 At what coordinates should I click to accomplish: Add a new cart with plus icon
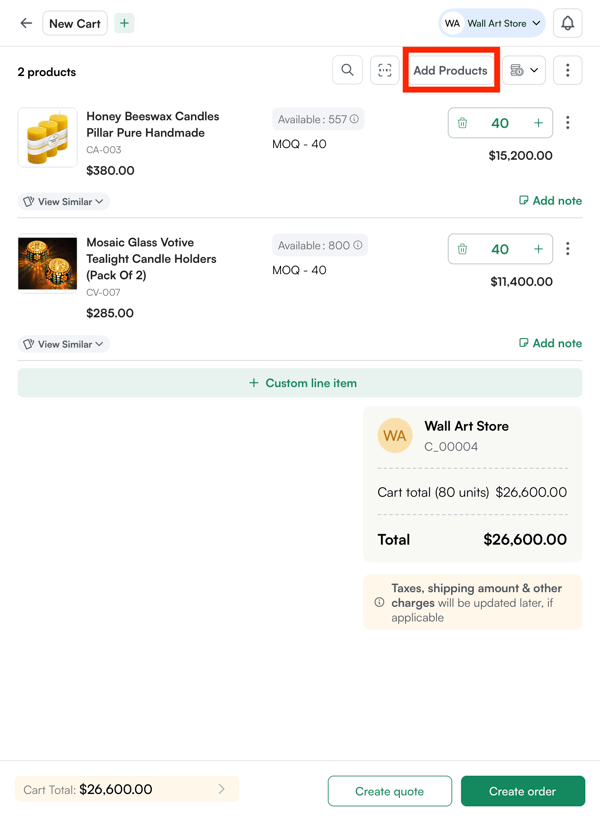point(124,23)
